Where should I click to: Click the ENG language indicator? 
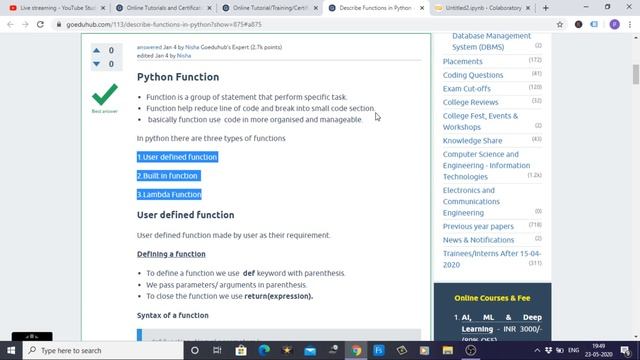pyautogui.click(x=573, y=350)
